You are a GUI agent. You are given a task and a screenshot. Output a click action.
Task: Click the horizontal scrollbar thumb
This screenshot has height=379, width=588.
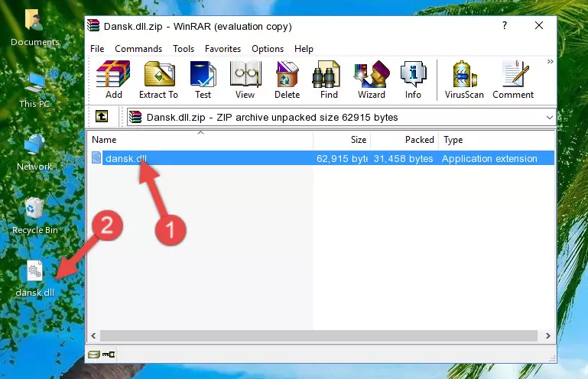click(x=319, y=336)
